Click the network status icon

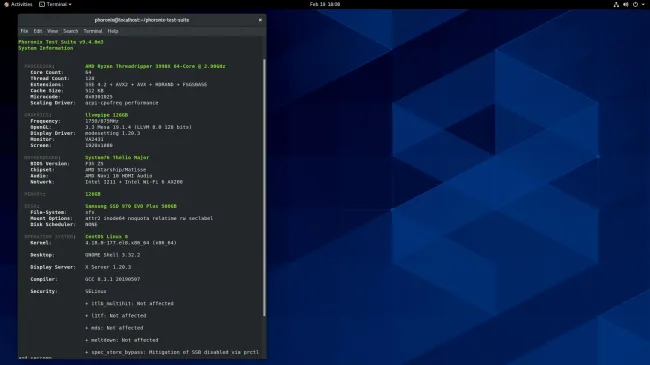click(x=616, y=5)
